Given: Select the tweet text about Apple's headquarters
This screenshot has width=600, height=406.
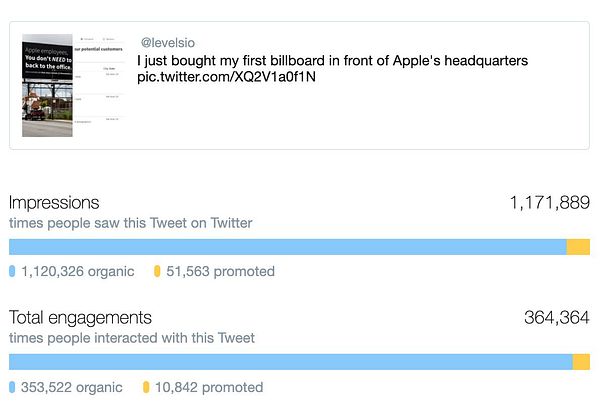Looking at the screenshot, I should tap(332, 61).
